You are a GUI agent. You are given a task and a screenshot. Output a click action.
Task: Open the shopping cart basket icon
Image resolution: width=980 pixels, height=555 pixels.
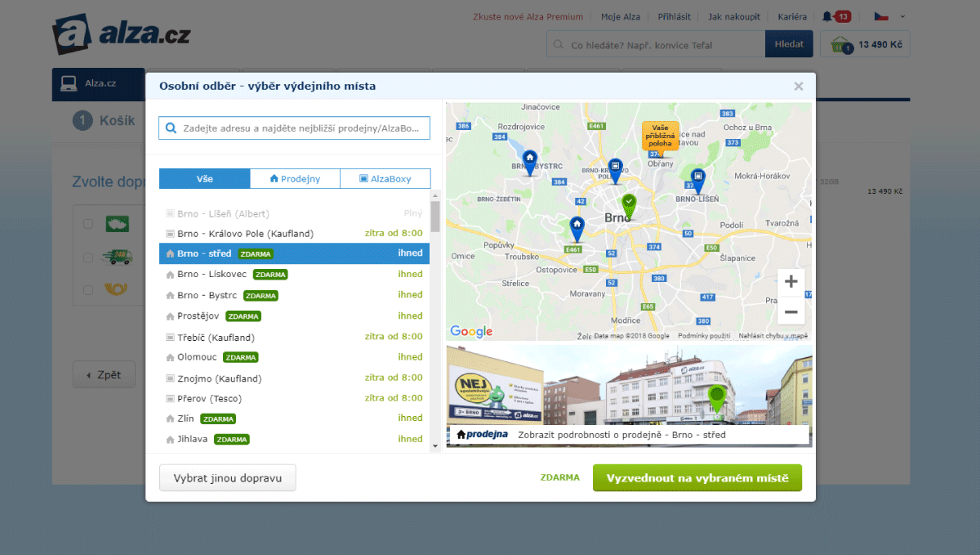840,45
